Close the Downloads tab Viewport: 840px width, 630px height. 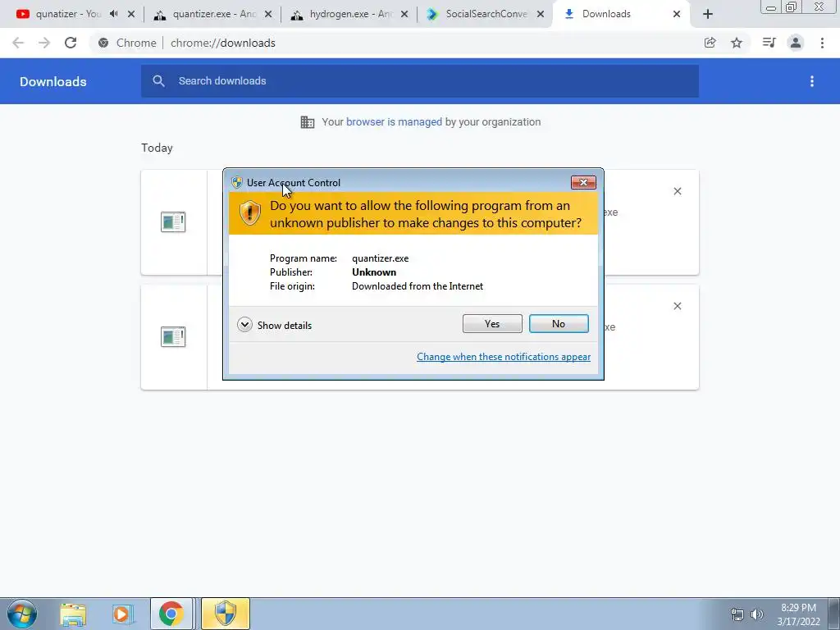(677, 15)
